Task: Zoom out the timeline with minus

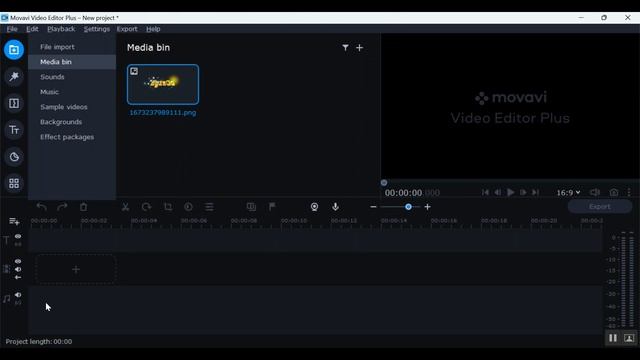Action: coord(373,207)
